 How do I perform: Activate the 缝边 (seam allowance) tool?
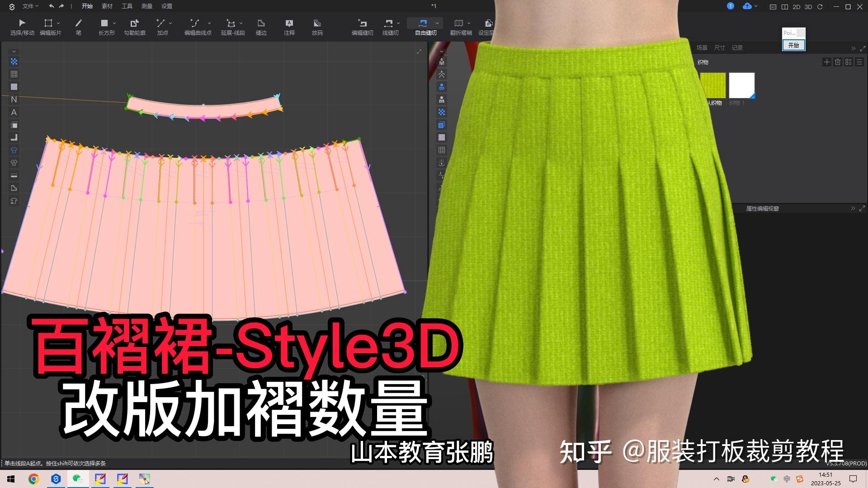coord(261,23)
